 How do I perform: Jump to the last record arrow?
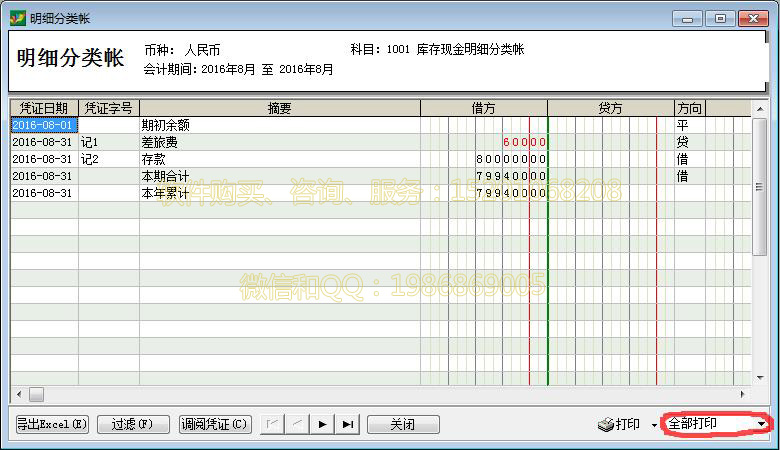coord(347,425)
